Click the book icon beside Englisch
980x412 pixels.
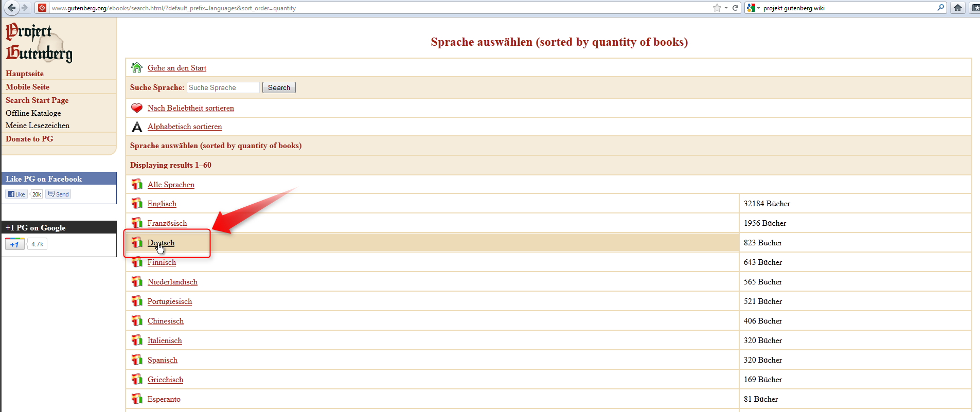137,203
